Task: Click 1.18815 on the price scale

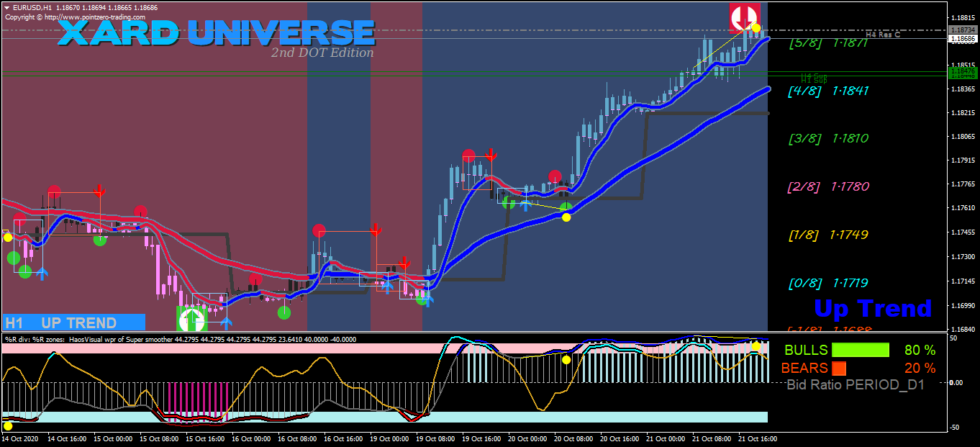Action: 963,17
